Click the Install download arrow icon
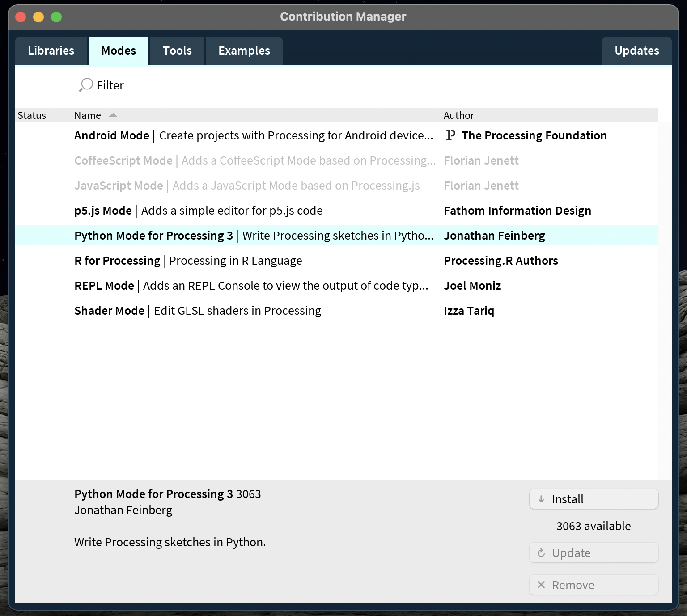This screenshot has width=687, height=616. (541, 499)
